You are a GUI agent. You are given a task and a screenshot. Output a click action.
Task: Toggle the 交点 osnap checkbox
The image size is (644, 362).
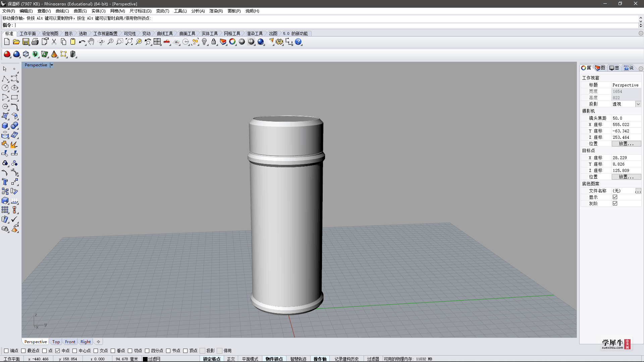(96, 351)
